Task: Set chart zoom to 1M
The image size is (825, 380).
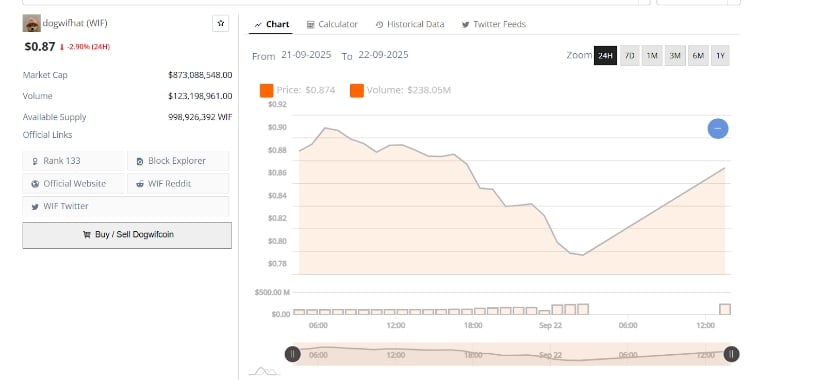Action: [x=652, y=55]
